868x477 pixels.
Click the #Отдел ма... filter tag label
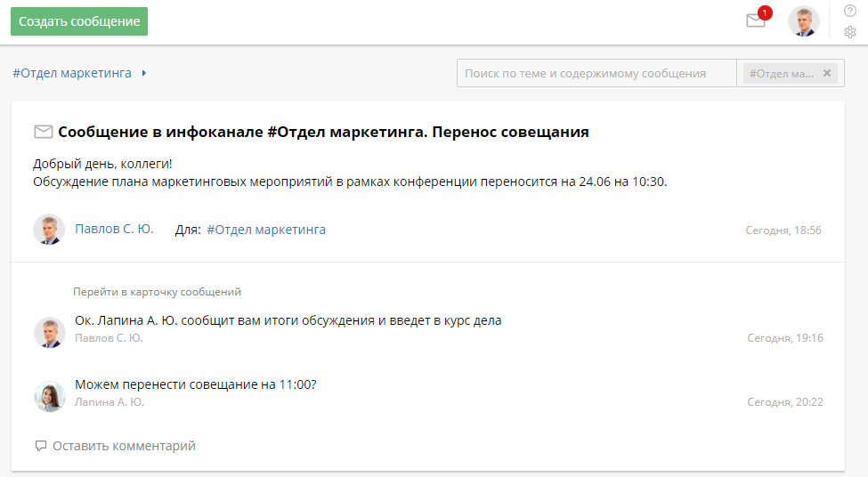pos(781,73)
